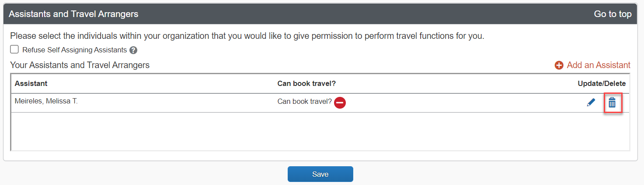Click the Assistant column header
Screen dimensions: 644x185
click(x=31, y=83)
